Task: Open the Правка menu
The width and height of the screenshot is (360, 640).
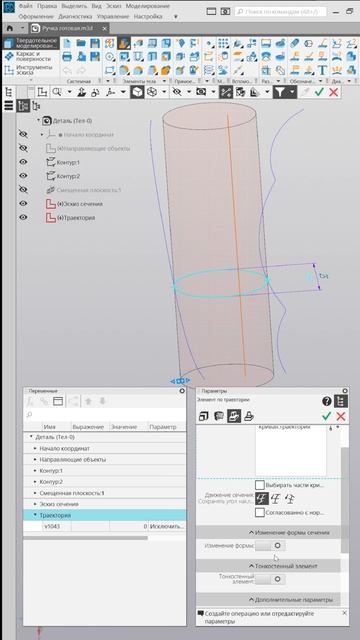Action: (x=47, y=6)
